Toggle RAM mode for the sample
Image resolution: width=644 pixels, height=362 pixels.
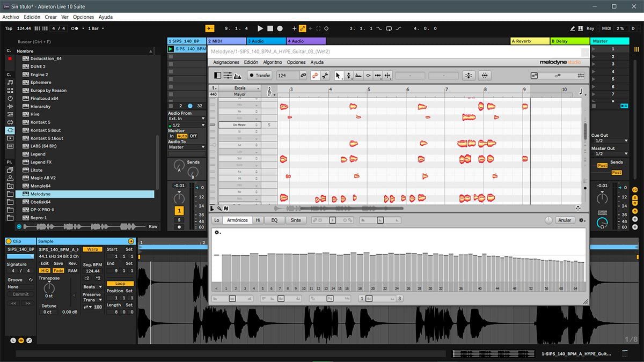[x=72, y=271]
